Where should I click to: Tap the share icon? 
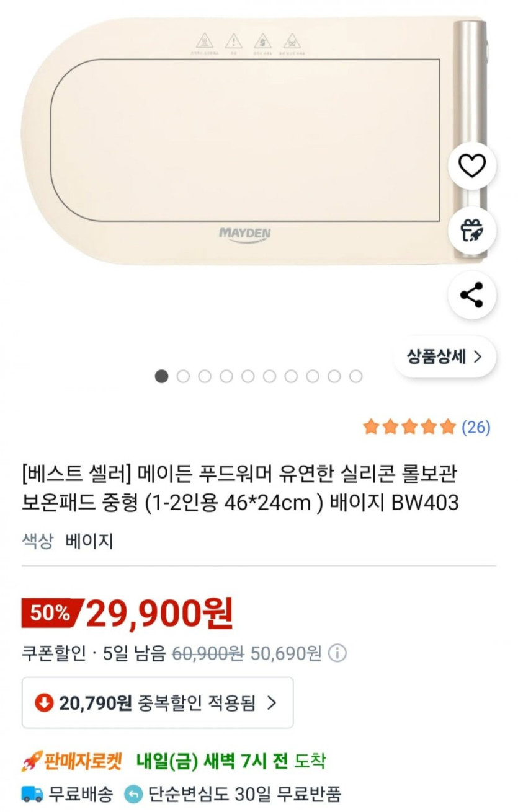[472, 295]
